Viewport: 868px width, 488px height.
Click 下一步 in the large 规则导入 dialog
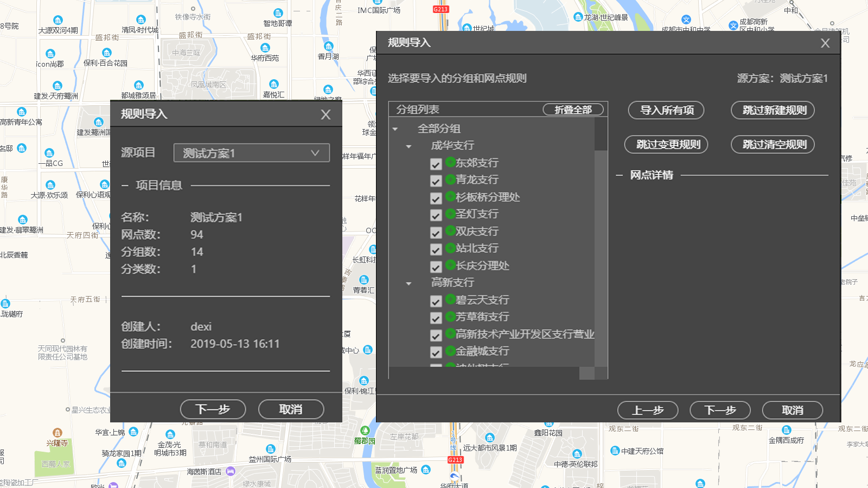[720, 410]
